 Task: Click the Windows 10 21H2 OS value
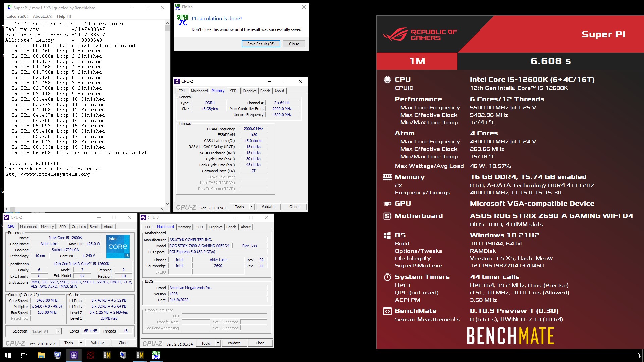504,235
